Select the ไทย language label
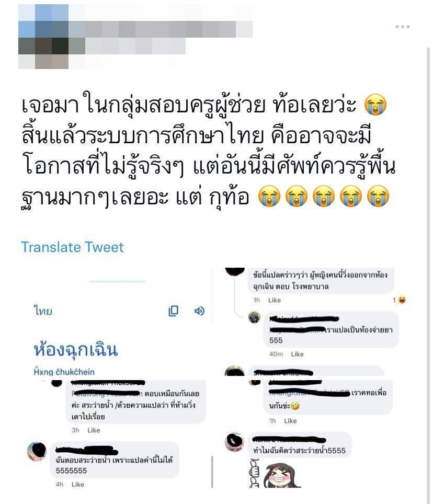Image resolution: width=433 pixels, height=504 pixels. pyautogui.click(x=43, y=311)
